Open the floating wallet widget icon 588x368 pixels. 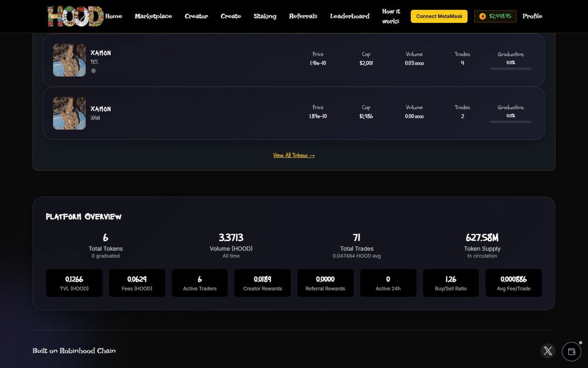[571, 351]
